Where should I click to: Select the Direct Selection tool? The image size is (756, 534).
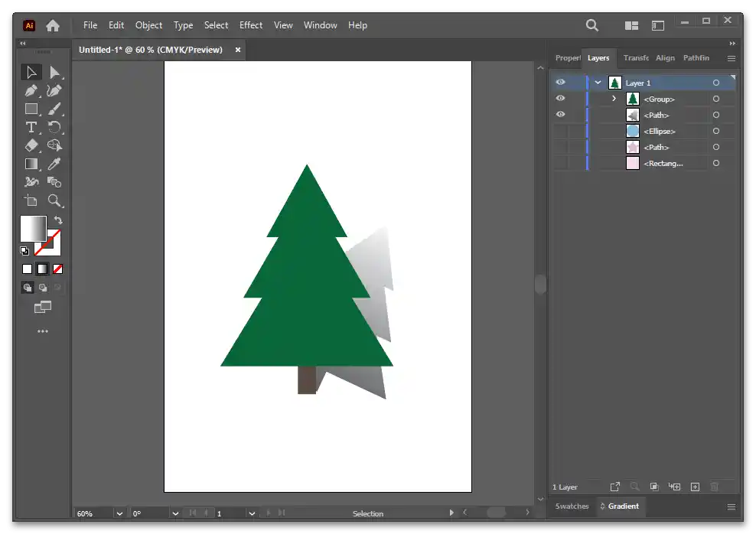[x=54, y=73]
